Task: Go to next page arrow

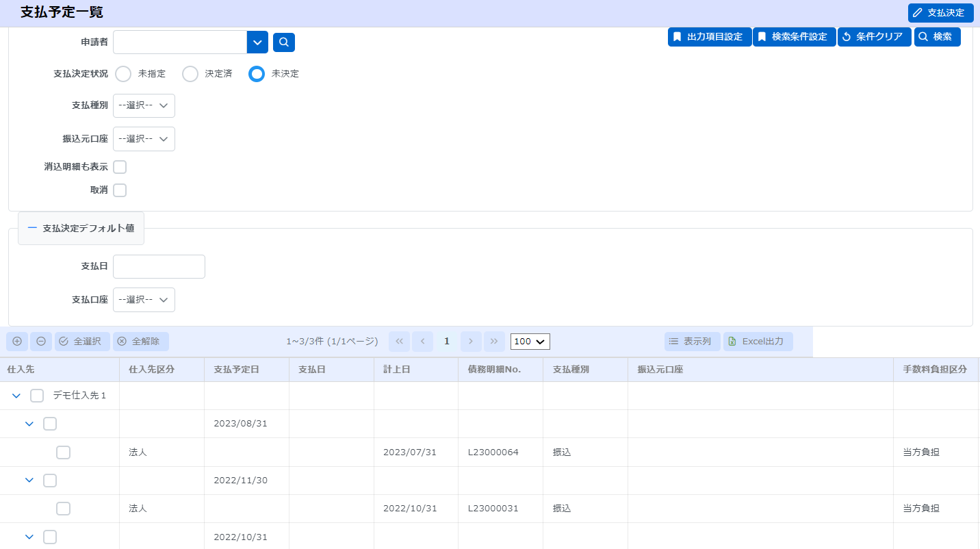Action: click(471, 342)
